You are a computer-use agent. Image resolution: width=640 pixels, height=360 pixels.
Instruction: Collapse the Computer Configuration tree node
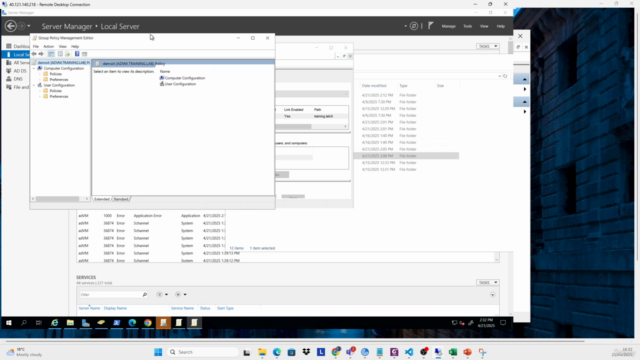[34, 68]
